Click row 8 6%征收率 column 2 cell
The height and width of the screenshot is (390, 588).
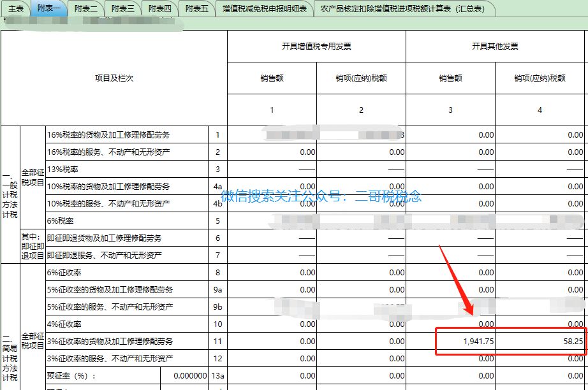tap(361, 273)
